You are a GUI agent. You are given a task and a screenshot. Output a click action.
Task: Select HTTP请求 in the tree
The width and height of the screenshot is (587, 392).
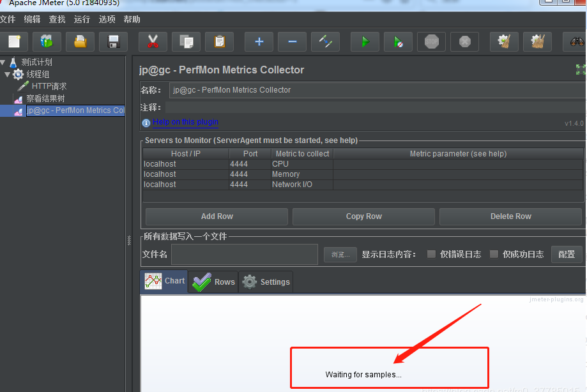(49, 86)
